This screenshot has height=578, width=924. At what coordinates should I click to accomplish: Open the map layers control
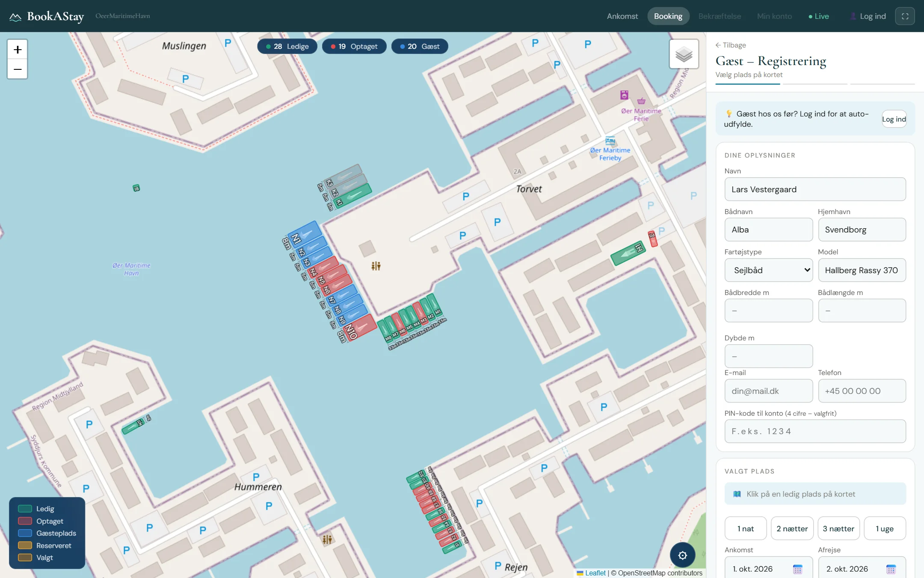tap(684, 54)
